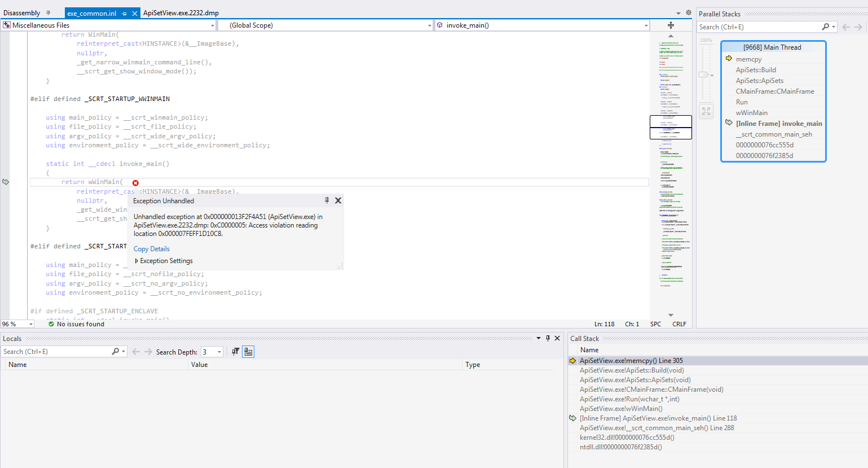Viewport: 868px width, 468px height.
Task: Click the Locals Value column header
Action: click(325, 365)
